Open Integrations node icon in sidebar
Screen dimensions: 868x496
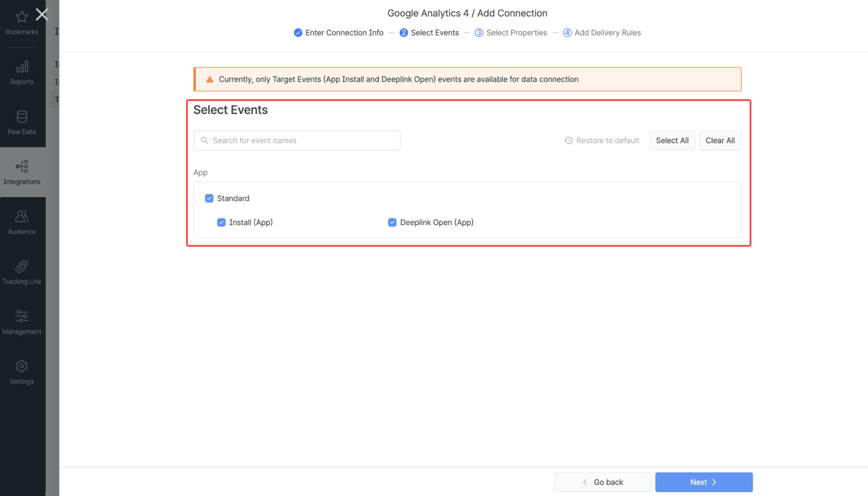tap(22, 166)
